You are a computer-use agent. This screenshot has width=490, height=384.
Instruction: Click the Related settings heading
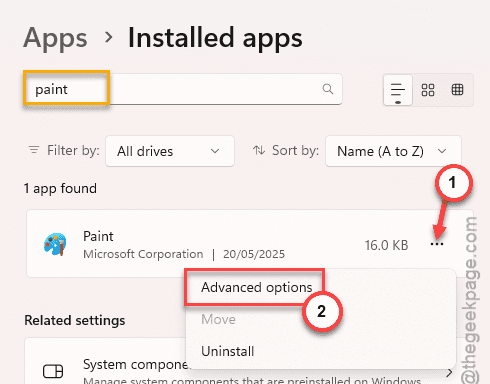tap(75, 320)
